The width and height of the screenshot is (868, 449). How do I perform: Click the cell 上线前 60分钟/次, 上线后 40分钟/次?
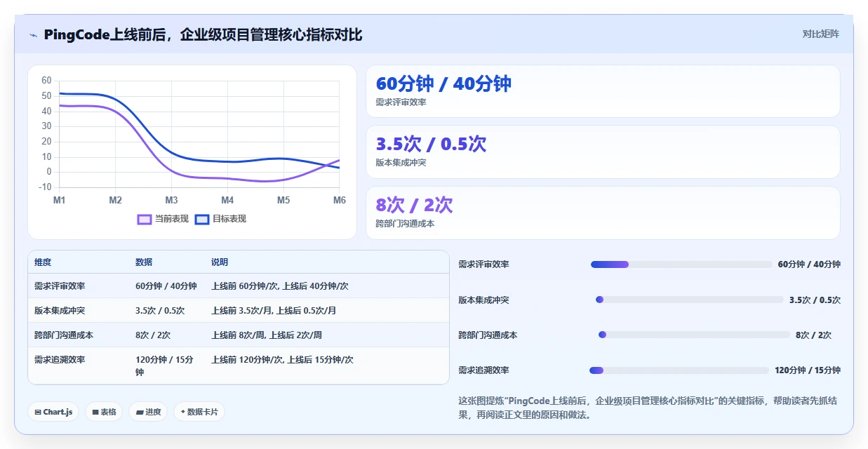pyautogui.click(x=280, y=286)
